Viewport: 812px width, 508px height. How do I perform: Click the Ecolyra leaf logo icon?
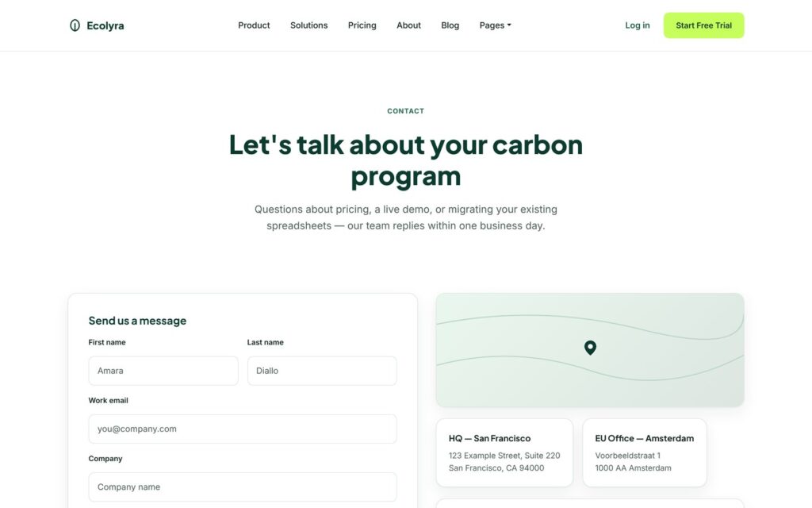(x=75, y=25)
